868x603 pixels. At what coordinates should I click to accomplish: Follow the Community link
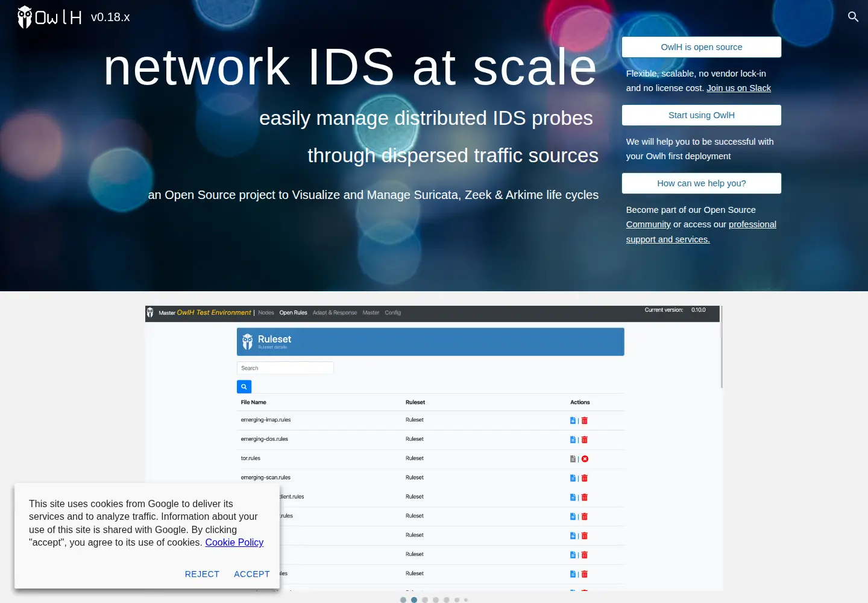click(x=649, y=224)
